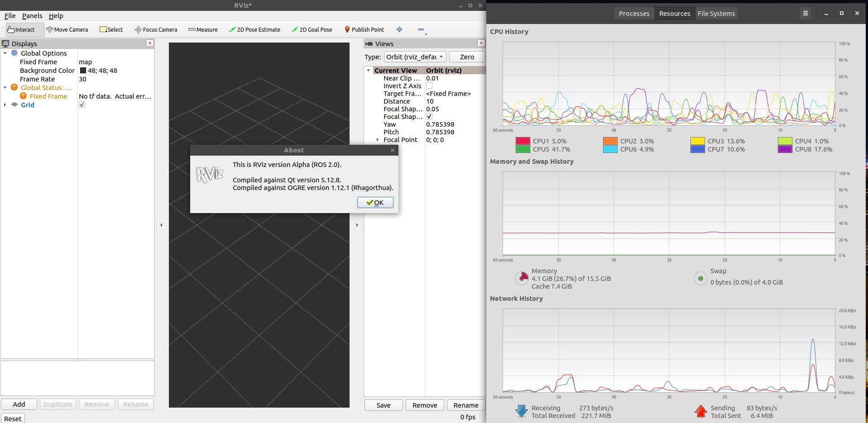Toggle the Invert Z Axis checkbox
The height and width of the screenshot is (423, 868).
coord(429,86)
